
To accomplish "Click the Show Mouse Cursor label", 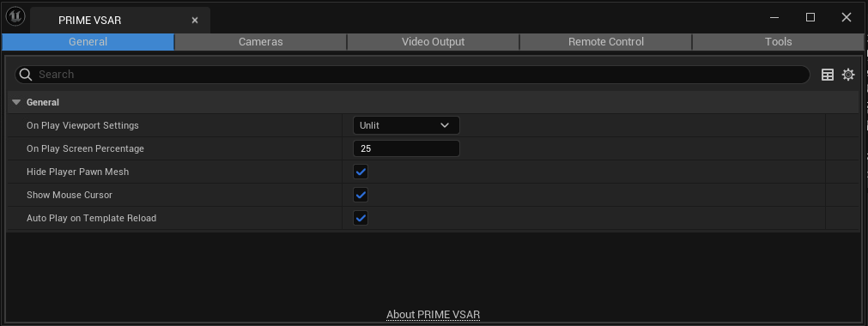I will point(70,196).
